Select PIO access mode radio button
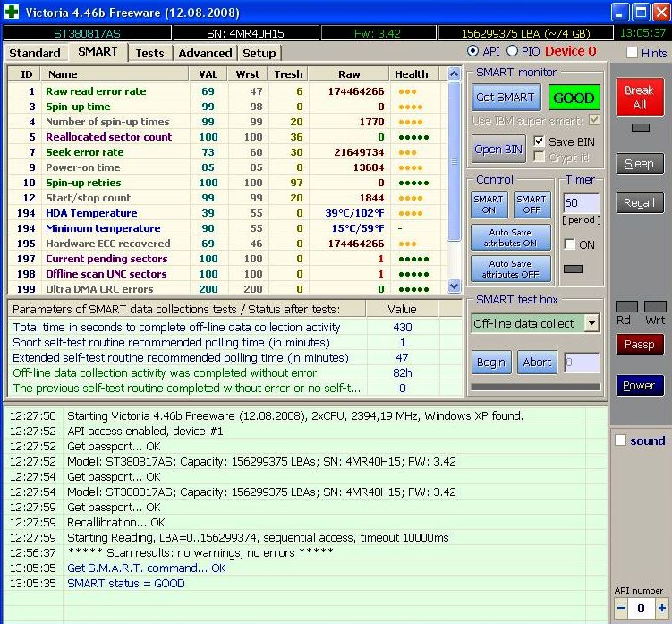 point(512,51)
